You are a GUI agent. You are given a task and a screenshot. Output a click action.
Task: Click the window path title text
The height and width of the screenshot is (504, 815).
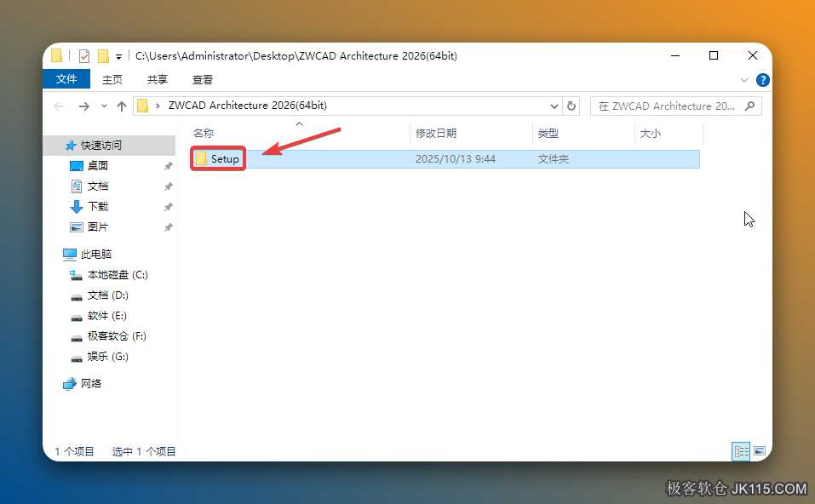(x=296, y=55)
